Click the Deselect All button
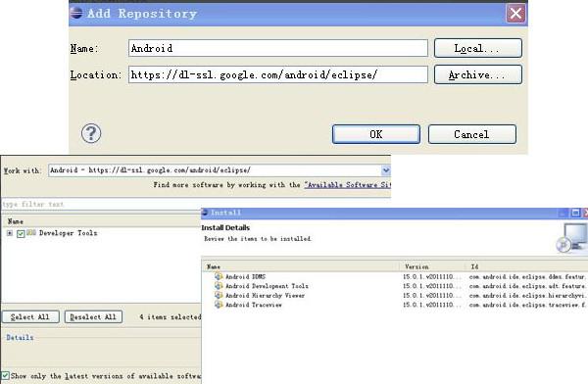588x384 pixels. [x=93, y=316]
